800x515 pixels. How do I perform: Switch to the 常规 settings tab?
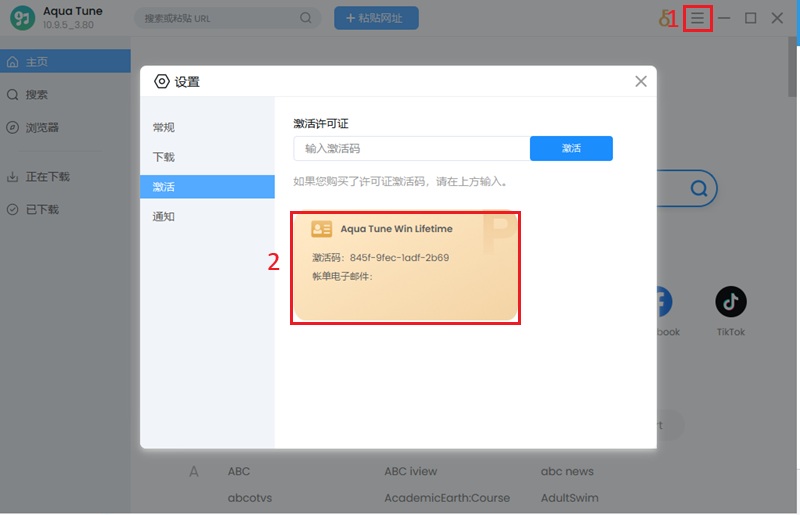(207, 127)
